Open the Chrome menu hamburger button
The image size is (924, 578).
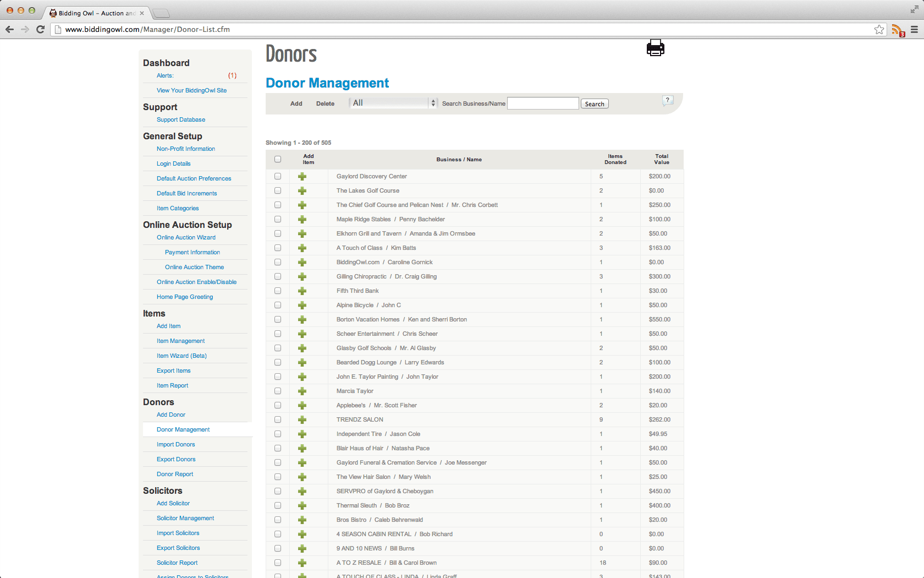[914, 30]
